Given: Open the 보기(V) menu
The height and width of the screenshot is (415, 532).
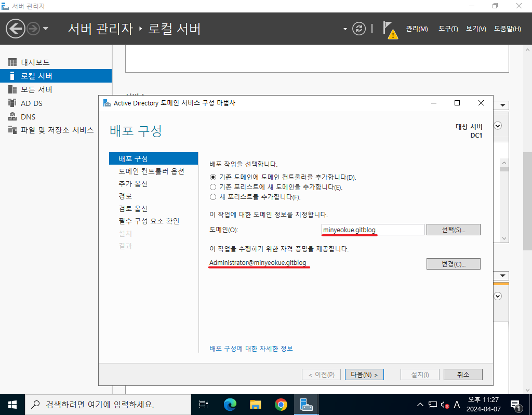Looking at the screenshot, I should (x=476, y=29).
